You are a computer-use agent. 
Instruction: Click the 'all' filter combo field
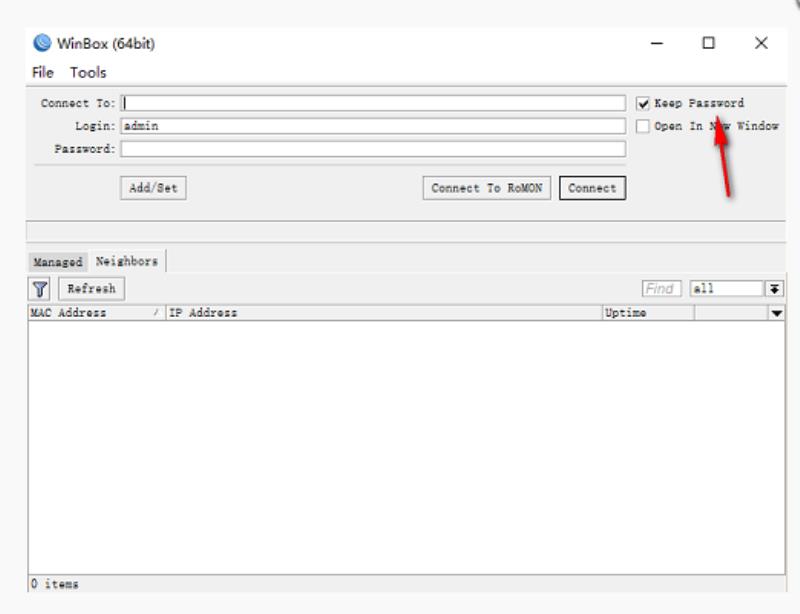pos(727,289)
